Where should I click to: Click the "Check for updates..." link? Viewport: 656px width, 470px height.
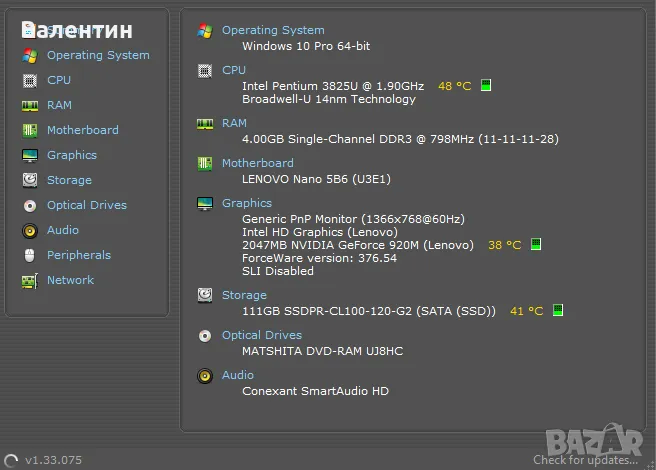[583, 460]
